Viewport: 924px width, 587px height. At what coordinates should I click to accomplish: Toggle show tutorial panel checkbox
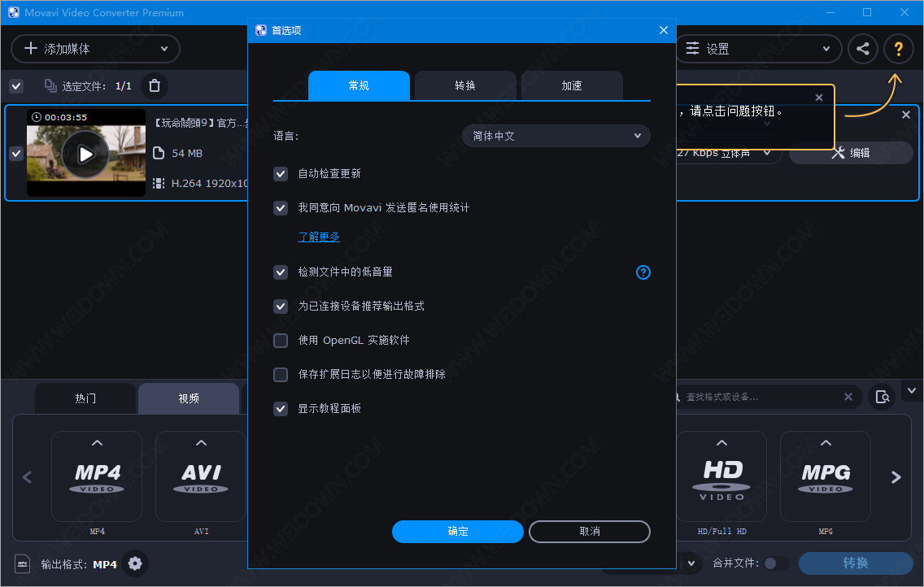pyautogui.click(x=281, y=409)
